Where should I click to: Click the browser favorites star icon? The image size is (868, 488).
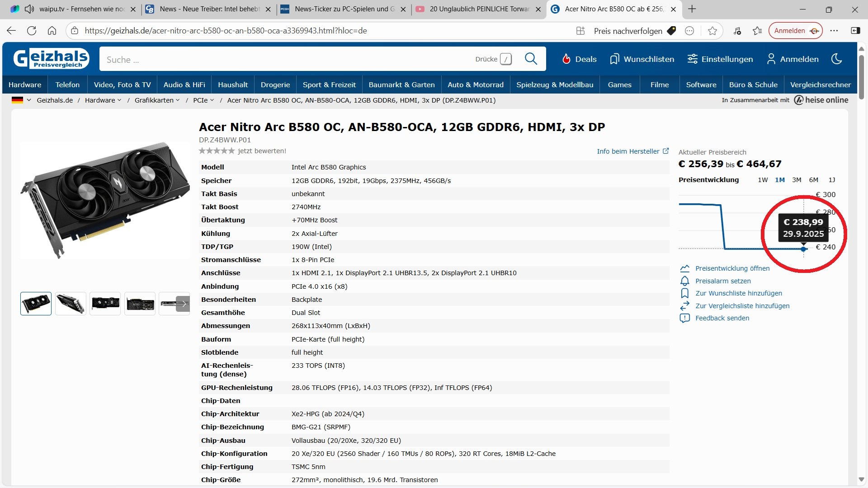(x=712, y=31)
